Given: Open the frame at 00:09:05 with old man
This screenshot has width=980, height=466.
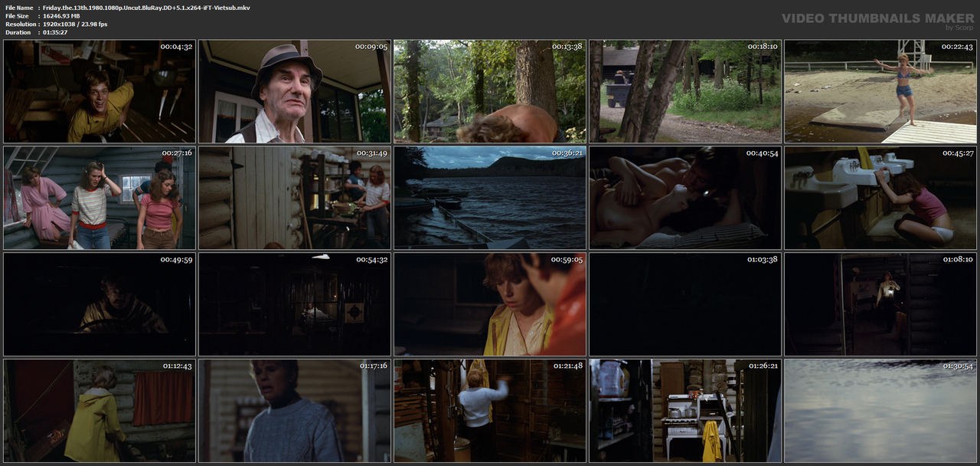Looking at the screenshot, I should pos(295,91).
